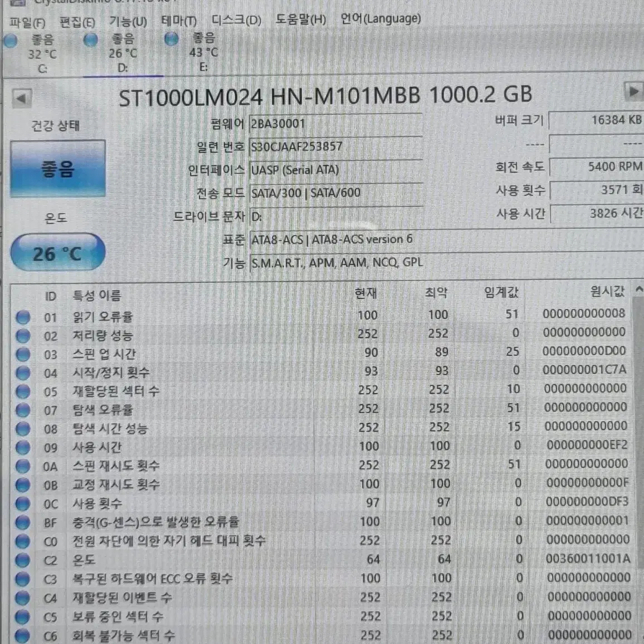The image size is (644, 644).
Task: Select the 재할당된 섹터 수 attribute name
Action: (x=116, y=391)
